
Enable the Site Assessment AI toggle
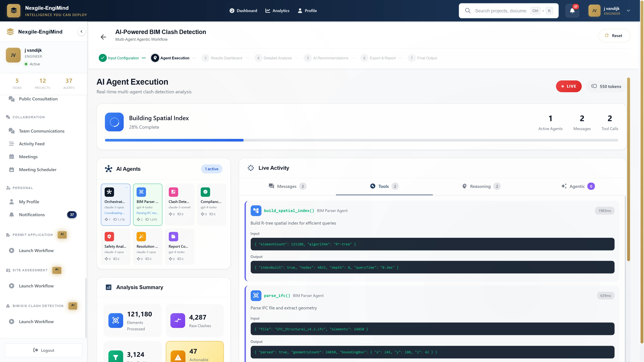[x=57, y=270]
